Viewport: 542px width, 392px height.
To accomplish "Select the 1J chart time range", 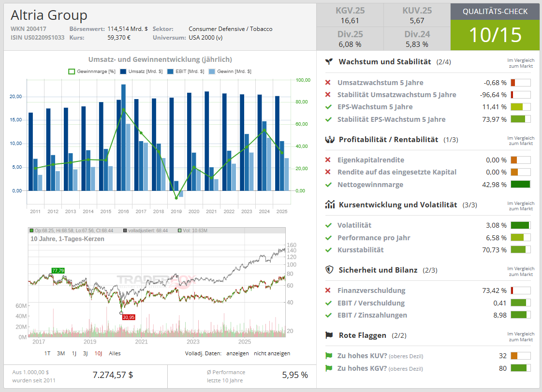I will (x=74, y=353).
